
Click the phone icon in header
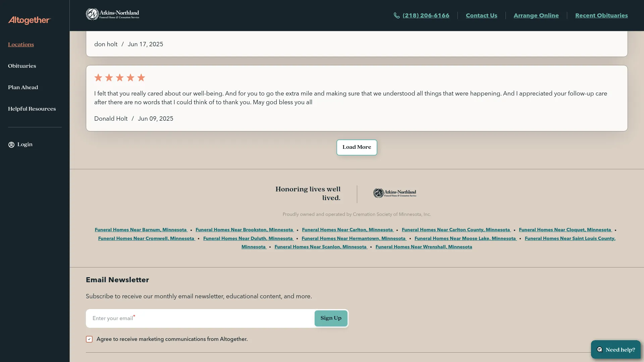click(x=396, y=16)
